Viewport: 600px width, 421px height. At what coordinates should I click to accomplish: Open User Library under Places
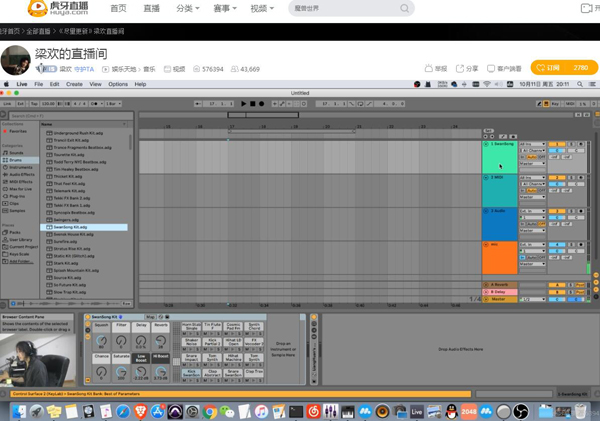(21, 240)
